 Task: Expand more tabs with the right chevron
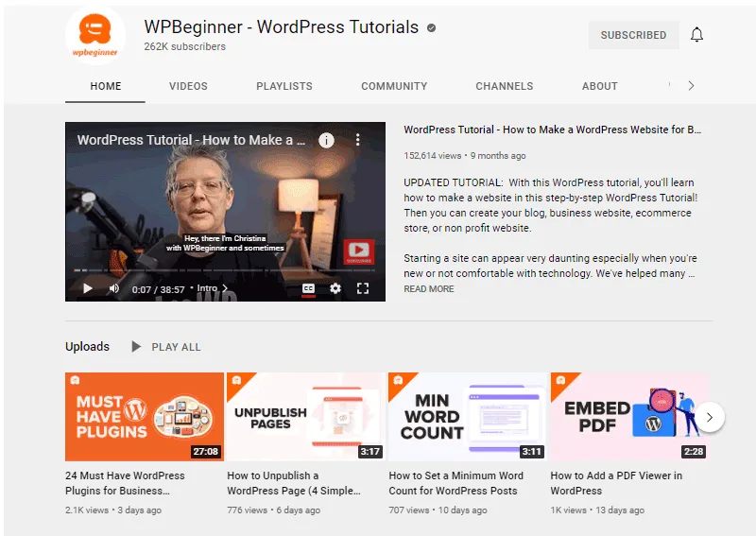(692, 86)
